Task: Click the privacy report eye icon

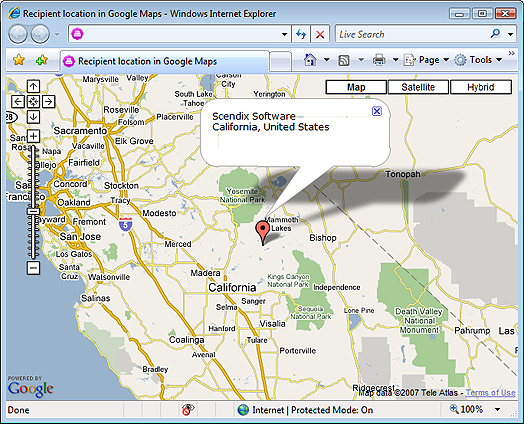Action: click(188, 410)
